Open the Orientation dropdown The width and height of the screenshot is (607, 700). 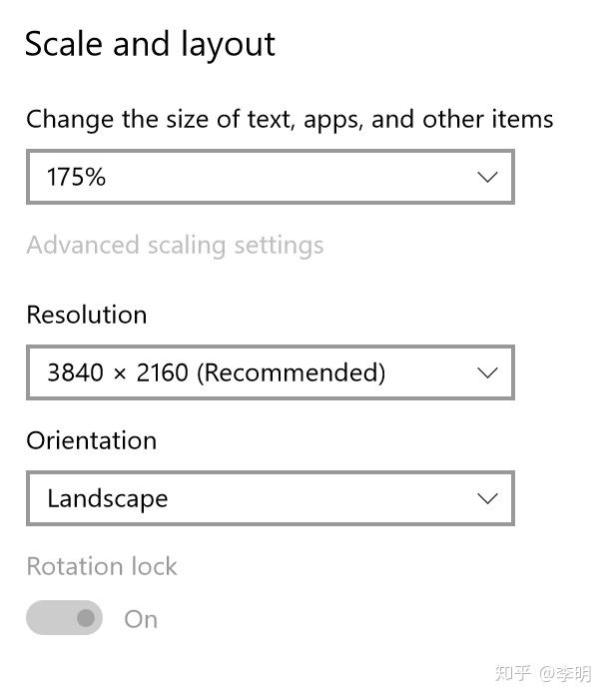click(270, 498)
